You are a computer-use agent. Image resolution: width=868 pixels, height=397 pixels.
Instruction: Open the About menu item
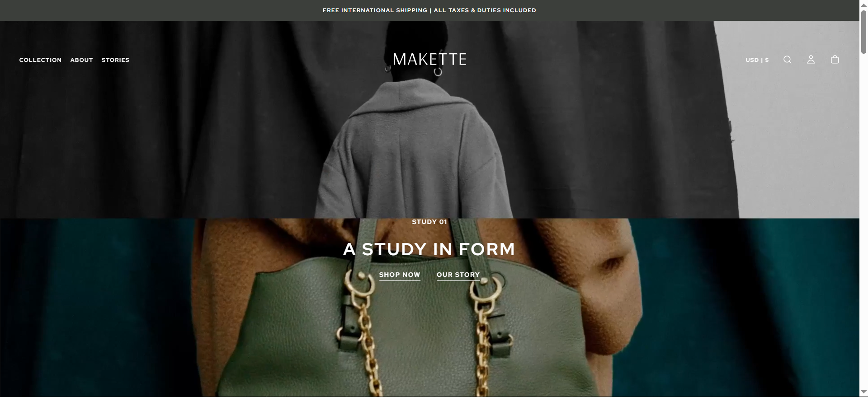[x=81, y=60]
